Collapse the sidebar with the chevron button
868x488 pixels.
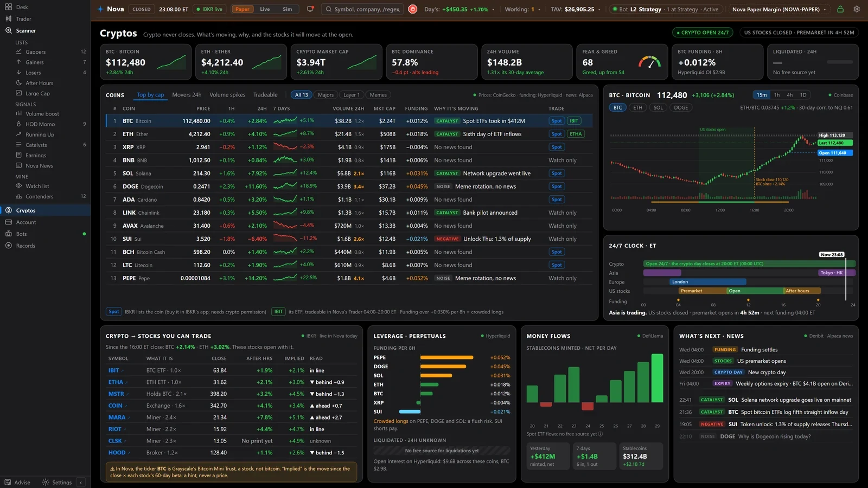[81, 482]
